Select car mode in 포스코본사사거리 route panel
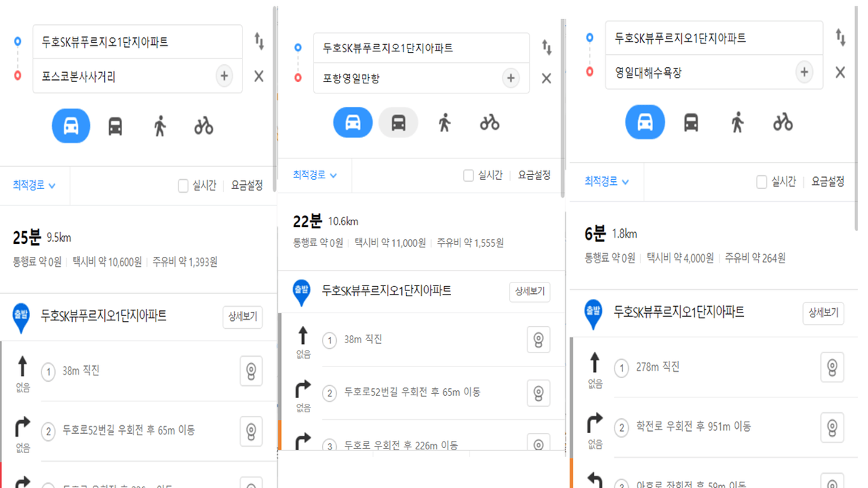Screen dimensions: 868x488 [x=71, y=126]
